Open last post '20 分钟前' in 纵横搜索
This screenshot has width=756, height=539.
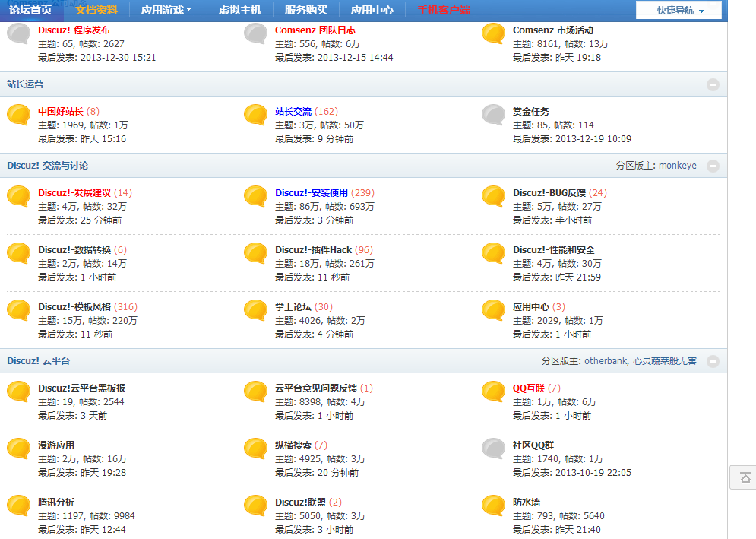(338, 473)
